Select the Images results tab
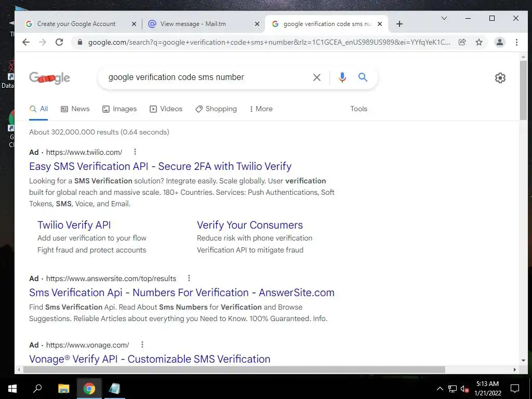 (x=119, y=109)
